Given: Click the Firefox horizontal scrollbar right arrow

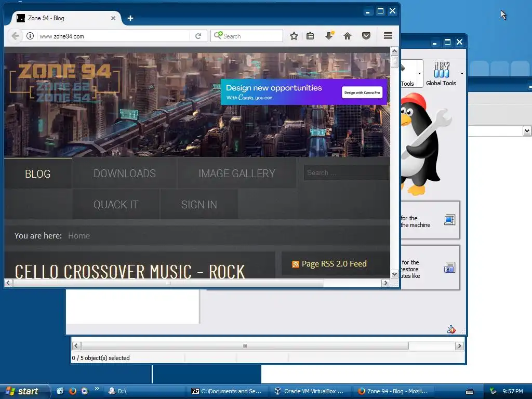Looking at the screenshot, I should click(385, 283).
